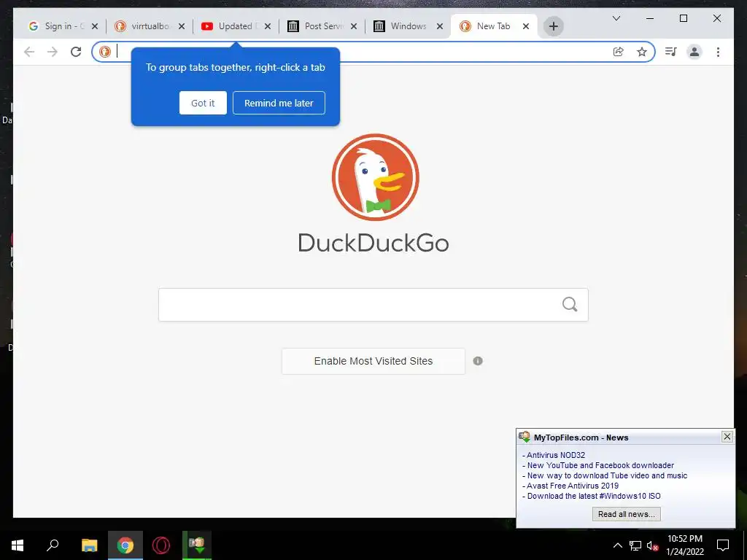The image size is (747, 560).
Task: Close the virrtualbo tab
Action: click(x=182, y=26)
